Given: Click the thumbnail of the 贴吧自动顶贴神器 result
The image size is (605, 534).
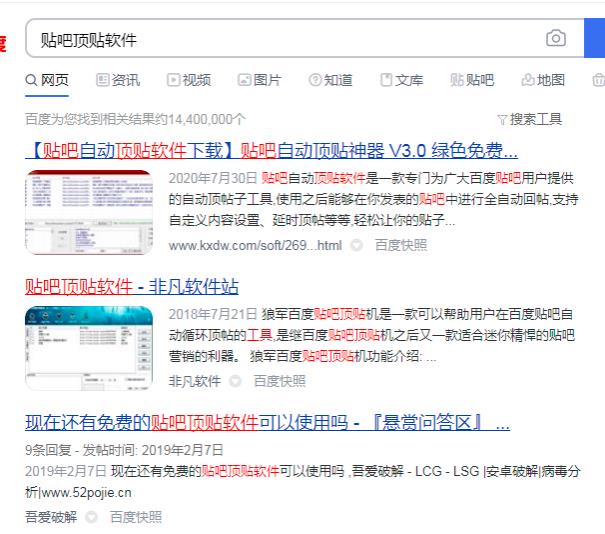Looking at the screenshot, I should coord(89,212).
